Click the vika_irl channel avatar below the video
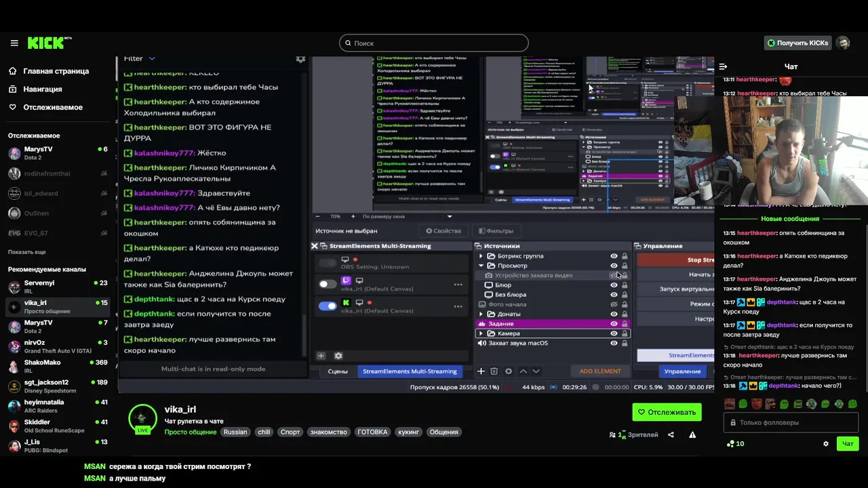 [x=142, y=419]
